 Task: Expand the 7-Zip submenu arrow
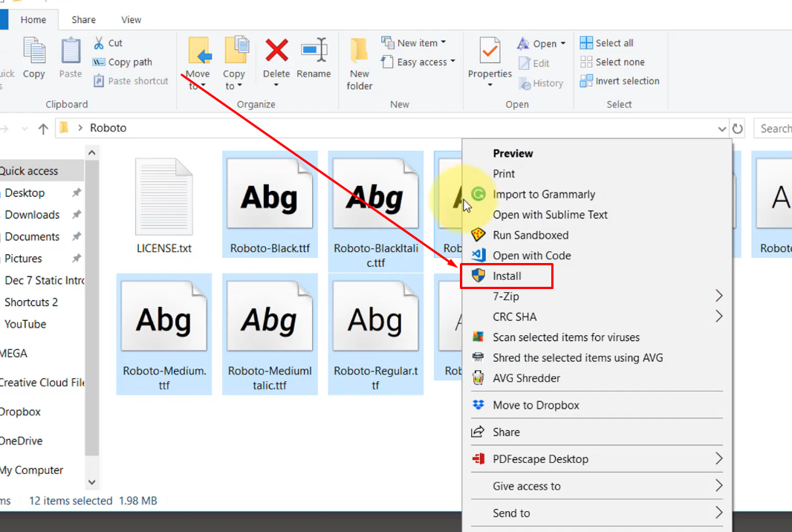coord(718,296)
